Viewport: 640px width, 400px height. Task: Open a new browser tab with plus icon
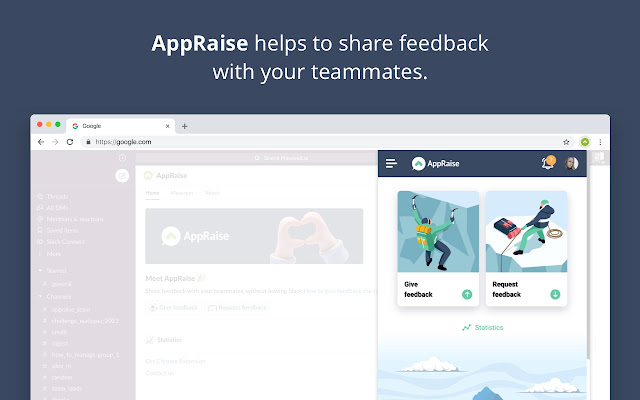(x=184, y=126)
